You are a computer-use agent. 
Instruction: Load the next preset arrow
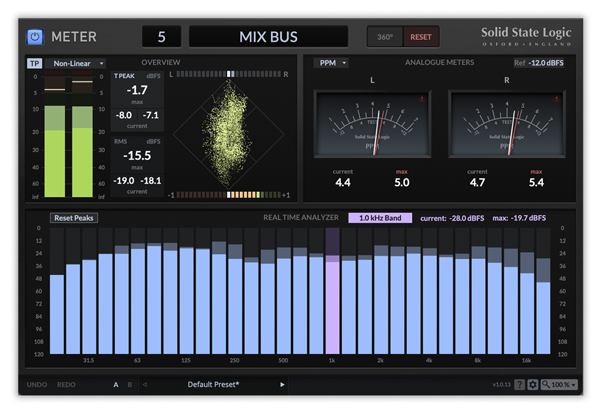coord(282,384)
